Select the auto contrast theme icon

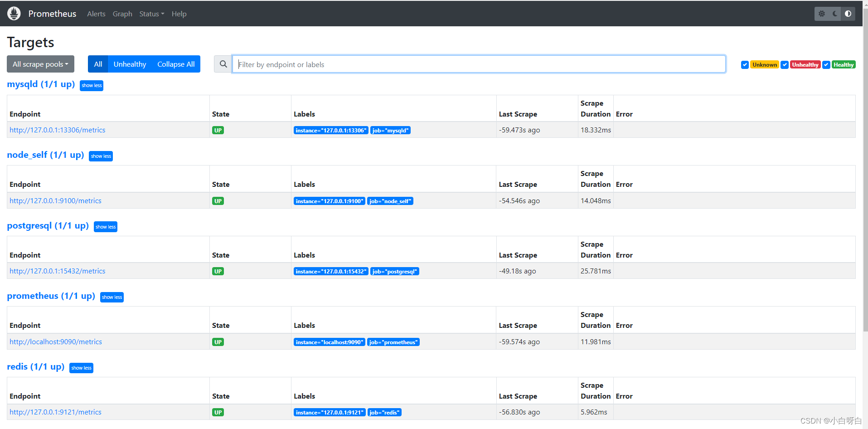click(x=848, y=14)
